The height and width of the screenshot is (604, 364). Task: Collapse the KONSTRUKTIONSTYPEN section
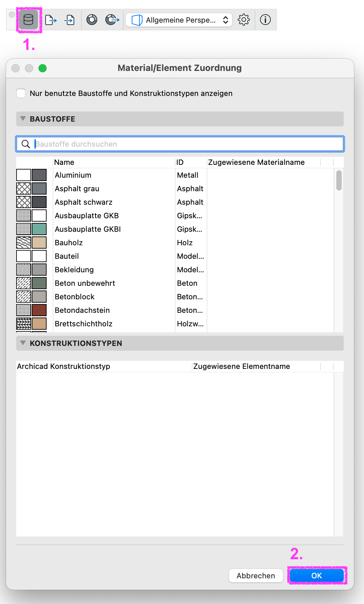click(x=23, y=343)
